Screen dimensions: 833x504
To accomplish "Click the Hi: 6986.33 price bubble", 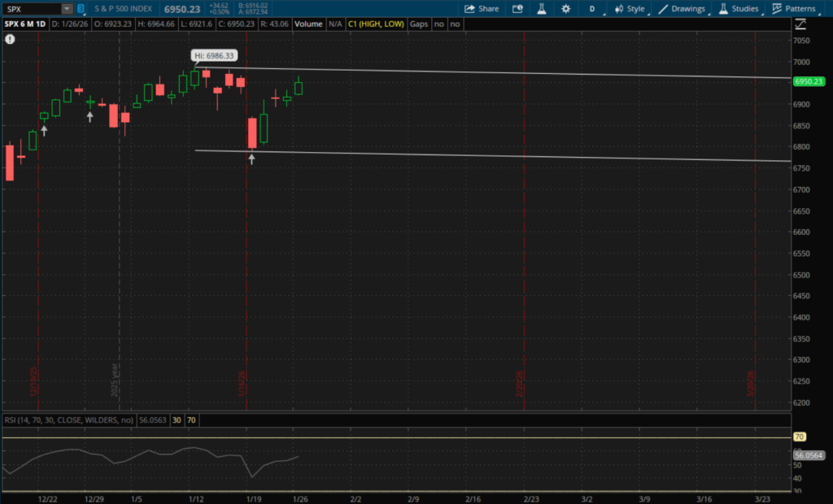I will 214,56.
